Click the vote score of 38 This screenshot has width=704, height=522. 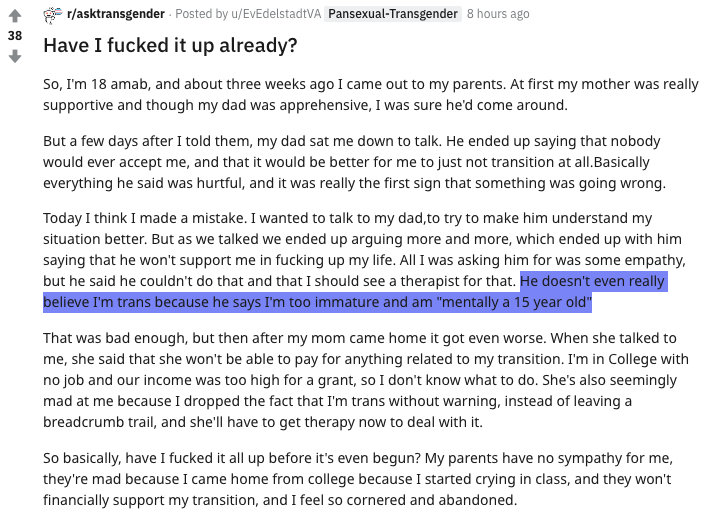click(15, 36)
